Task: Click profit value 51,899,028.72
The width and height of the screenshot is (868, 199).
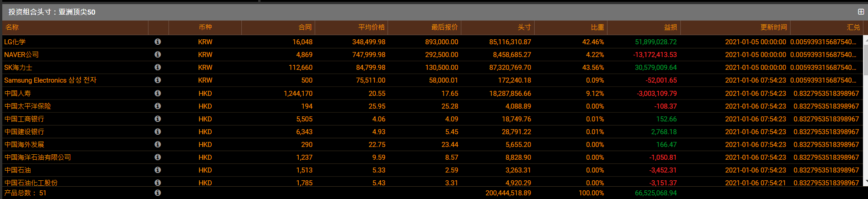Action: [x=656, y=42]
